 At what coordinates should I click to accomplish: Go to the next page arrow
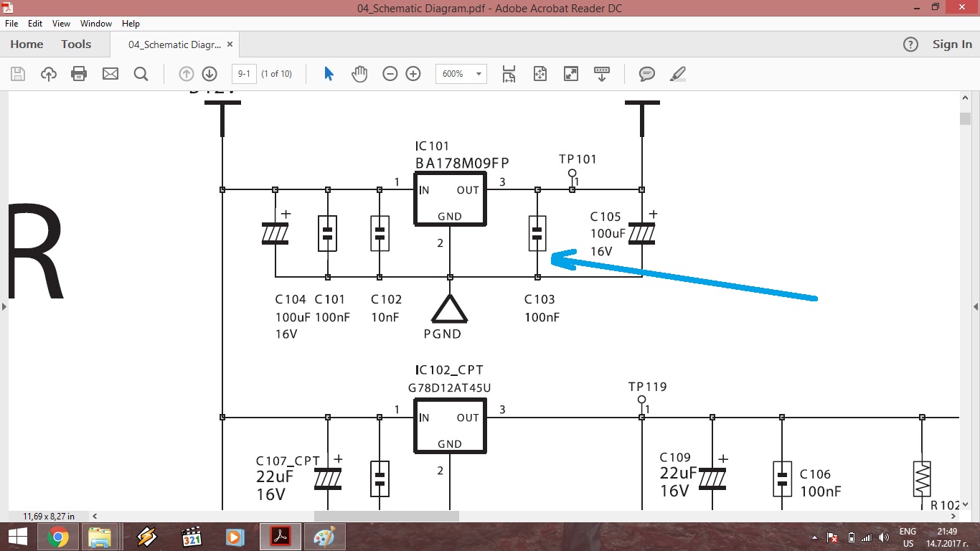[x=209, y=74]
